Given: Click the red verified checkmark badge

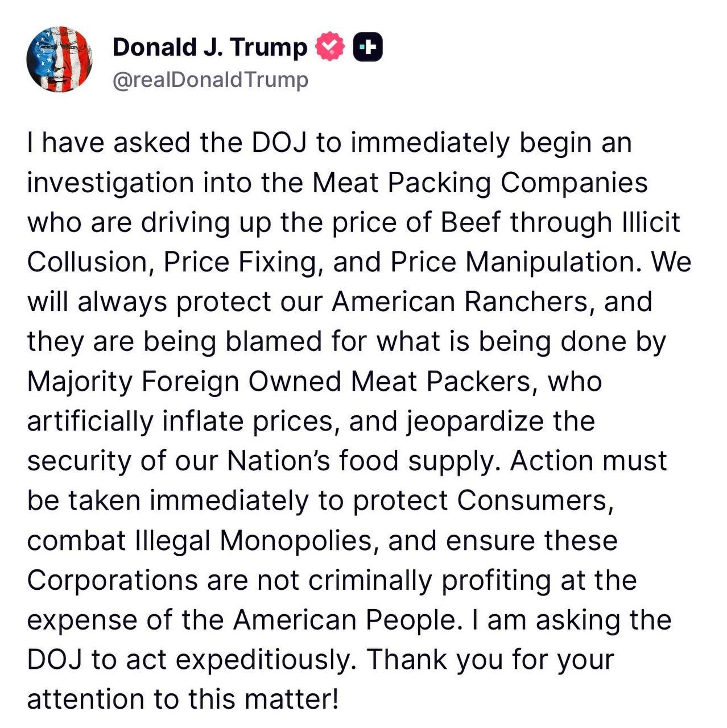Looking at the screenshot, I should pos(330,47).
